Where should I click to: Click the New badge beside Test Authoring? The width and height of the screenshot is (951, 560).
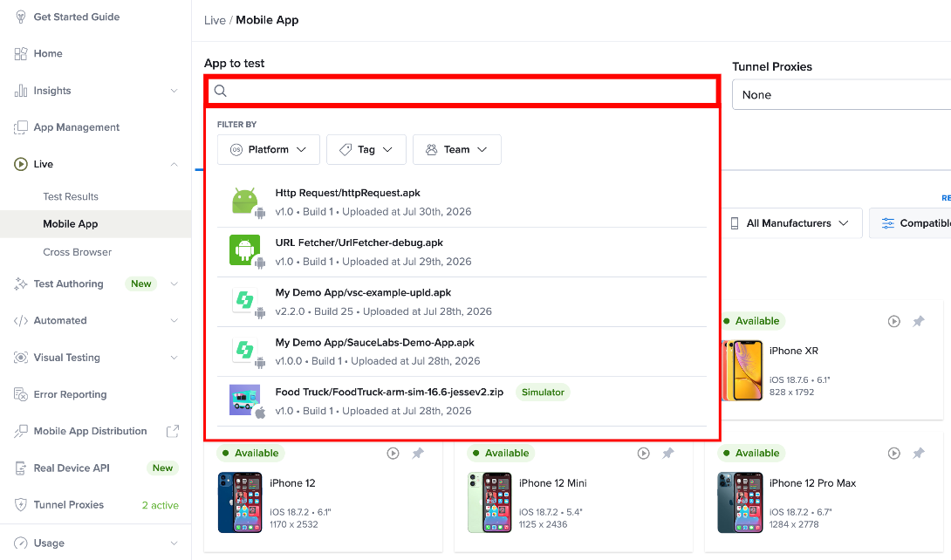click(141, 283)
